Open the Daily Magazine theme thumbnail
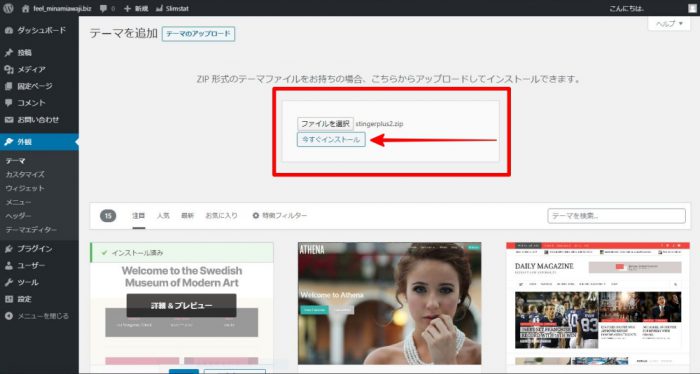The image size is (700, 374). [x=598, y=303]
